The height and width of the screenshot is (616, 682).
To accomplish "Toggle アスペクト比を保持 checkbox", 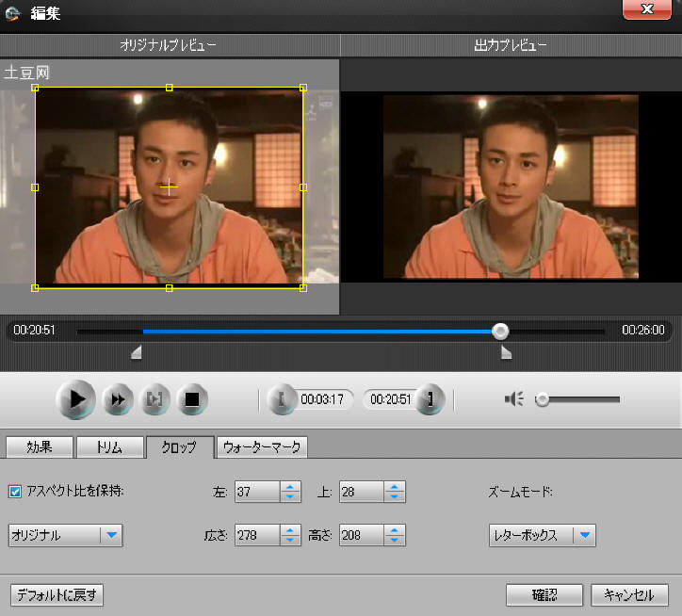I will [15, 492].
